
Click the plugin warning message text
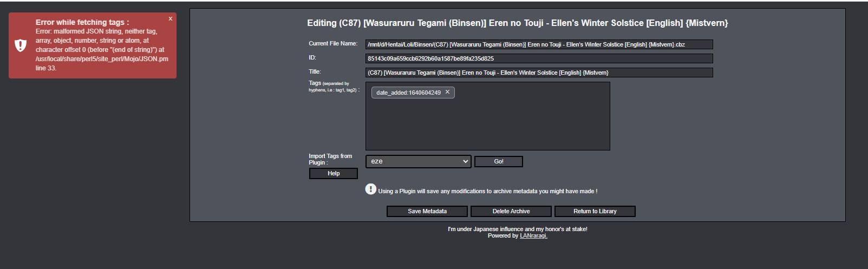(488, 191)
